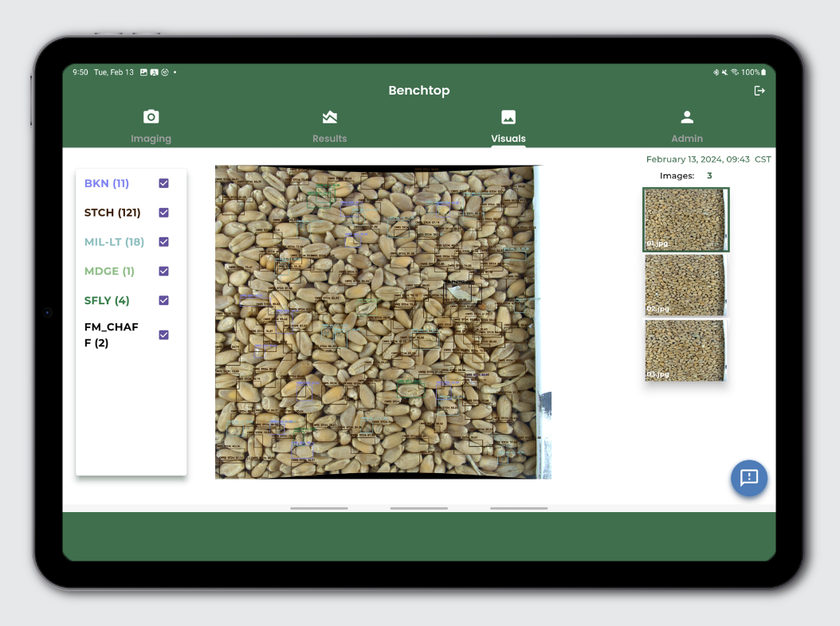
Task: Open the 03.jpg image thumbnail
Action: point(685,350)
